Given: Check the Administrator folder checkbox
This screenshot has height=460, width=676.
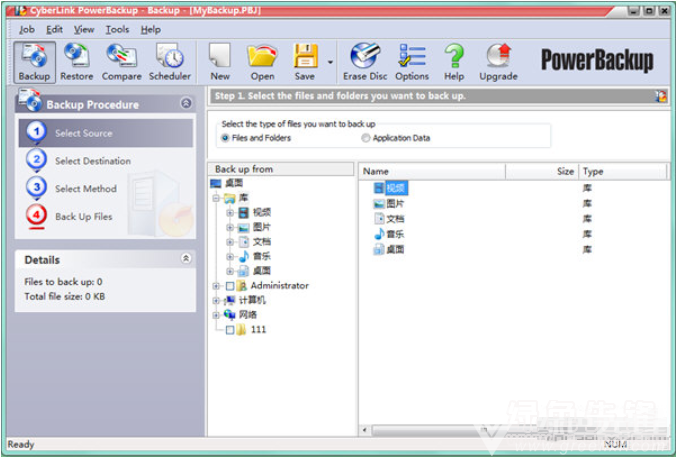Looking at the screenshot, I should 230,286.
